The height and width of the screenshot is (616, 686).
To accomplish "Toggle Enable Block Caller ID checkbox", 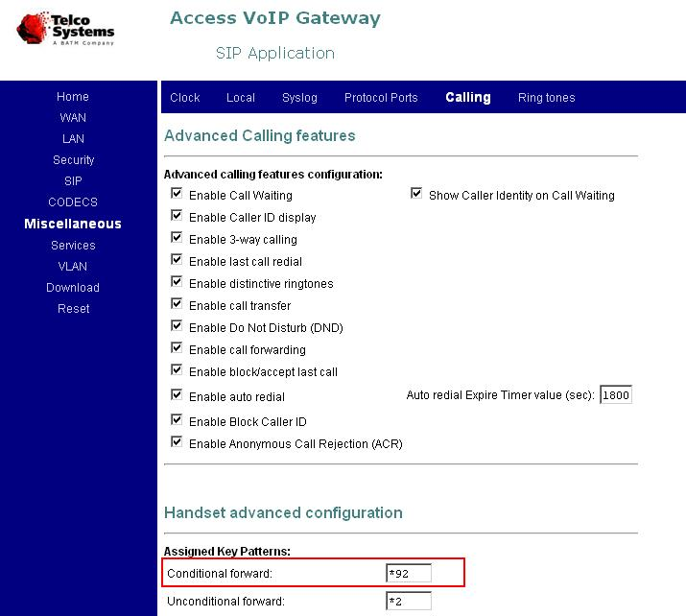I will click(x=177, y=420).
